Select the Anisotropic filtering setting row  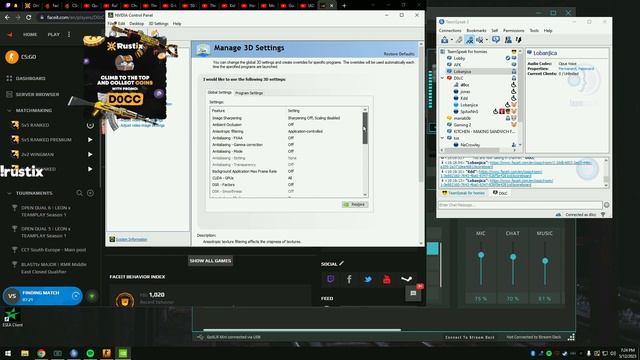coord(287,131)
